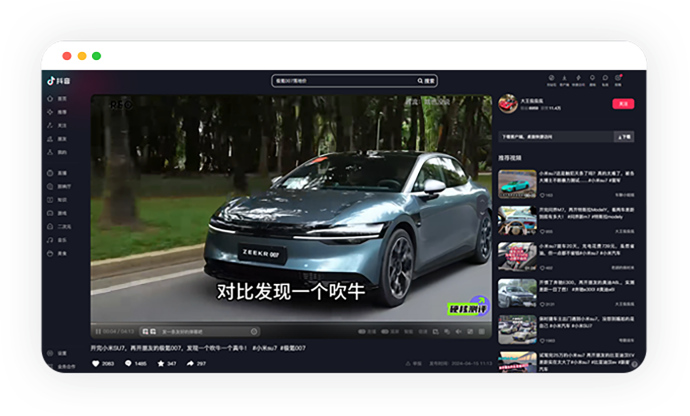Open the notifications bell icon
The image size is (690, 416).
click(x=592, y=80)
